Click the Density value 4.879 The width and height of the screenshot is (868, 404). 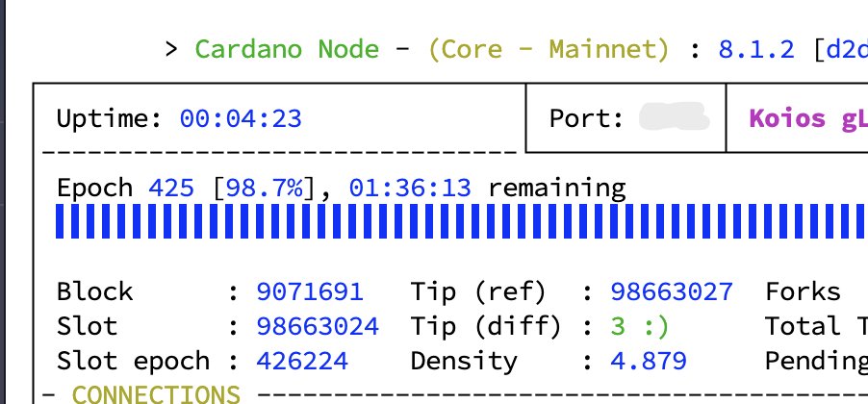[x=649, y=361]
